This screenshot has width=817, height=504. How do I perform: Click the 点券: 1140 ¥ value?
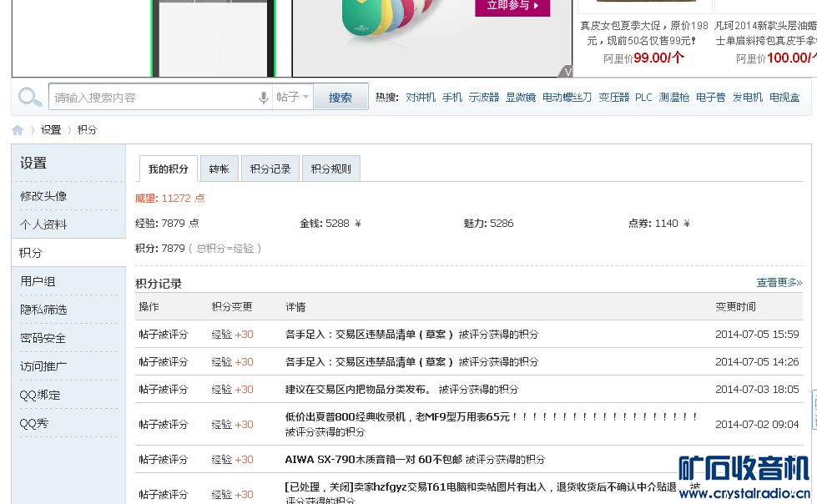tap(659, 224)
